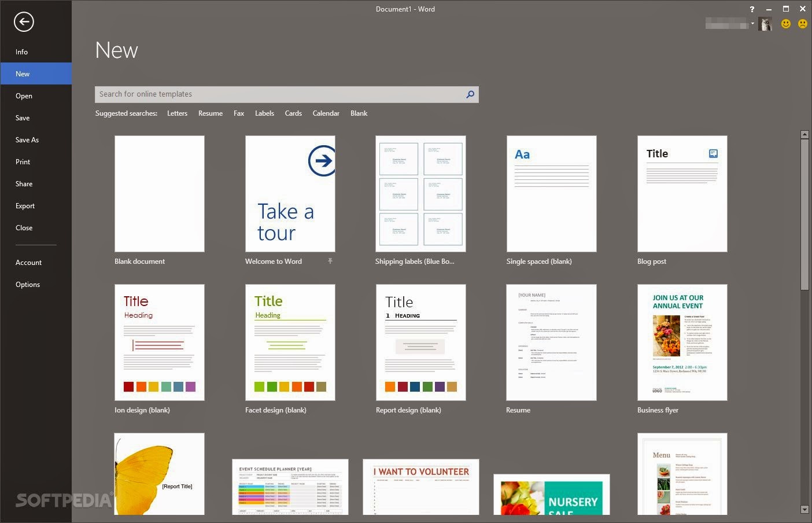Click the user account avatar picture
812x523 pixels.
point(765,24)
